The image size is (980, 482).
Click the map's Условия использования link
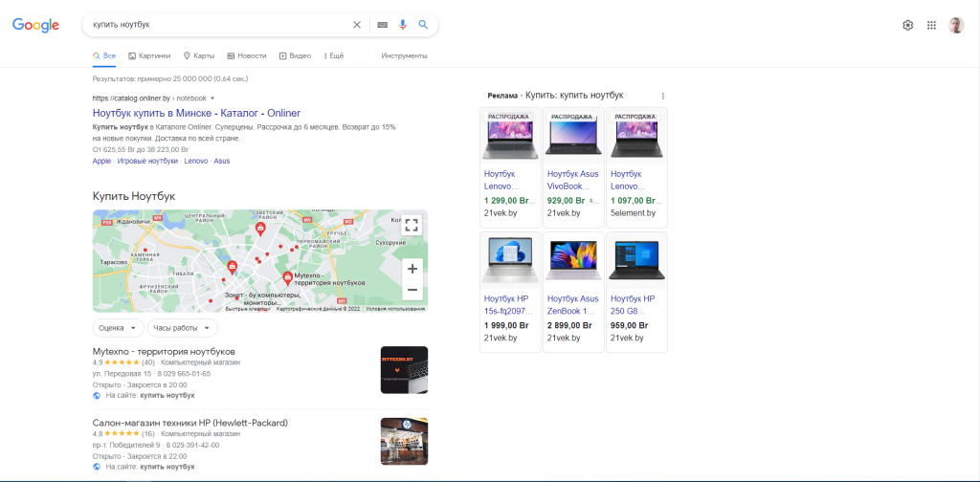[395, 309]
